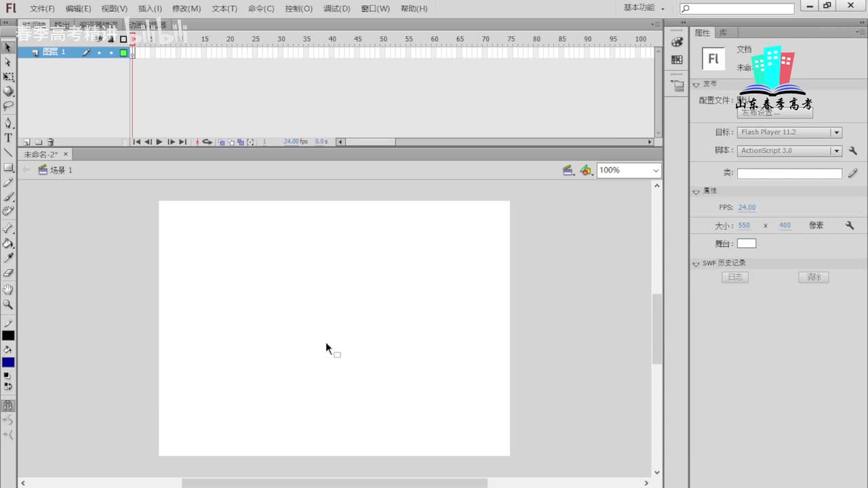The height and width of the screenshot is (488, 868).
Task: Toggle green outline square of 图层 1
Action: click(x=123, y=53)
